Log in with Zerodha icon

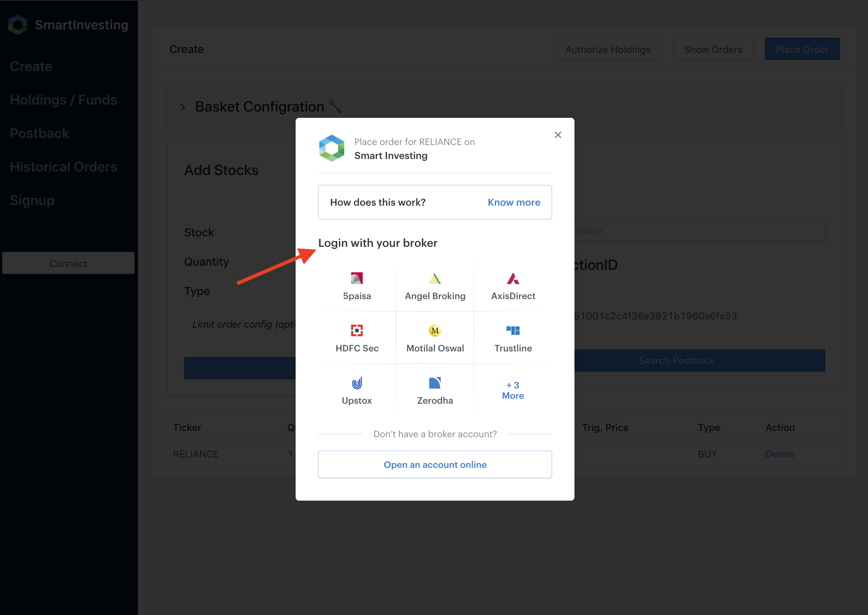[435, 383]
